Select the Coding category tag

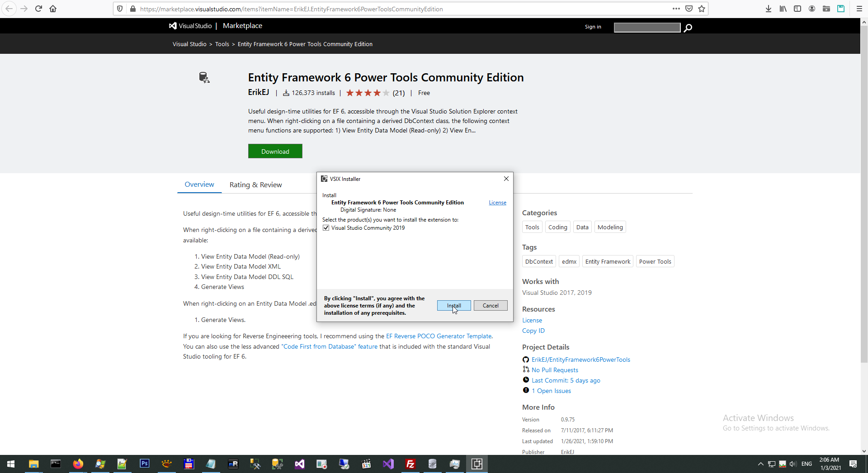click(557, 227)
